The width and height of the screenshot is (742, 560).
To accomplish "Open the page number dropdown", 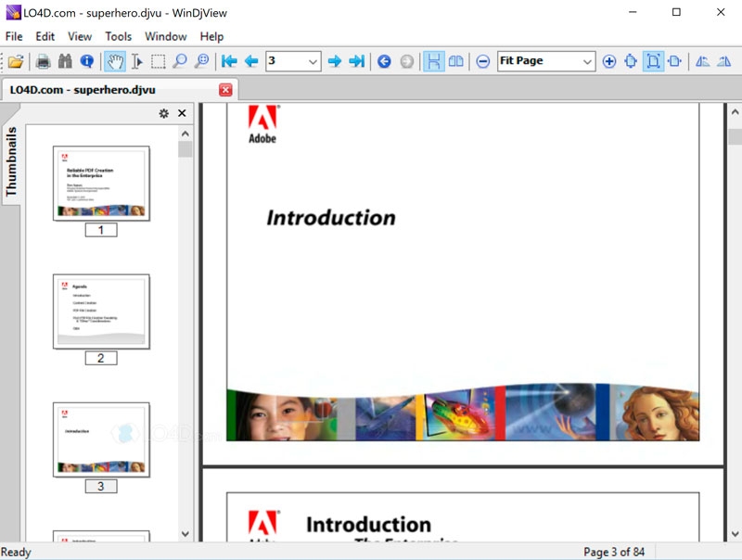I will pyautogui.click(x=313, y=61).
